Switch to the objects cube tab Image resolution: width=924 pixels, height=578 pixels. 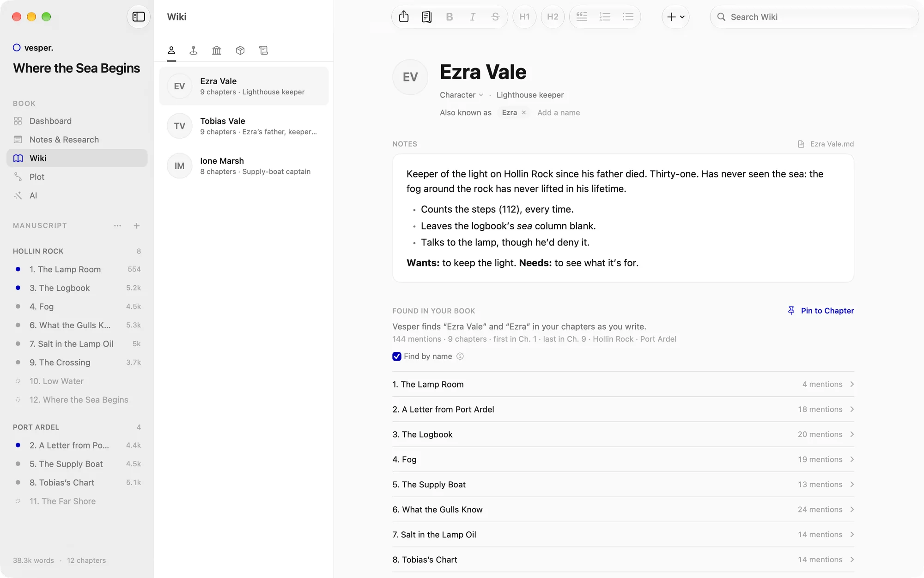point(240,50)
